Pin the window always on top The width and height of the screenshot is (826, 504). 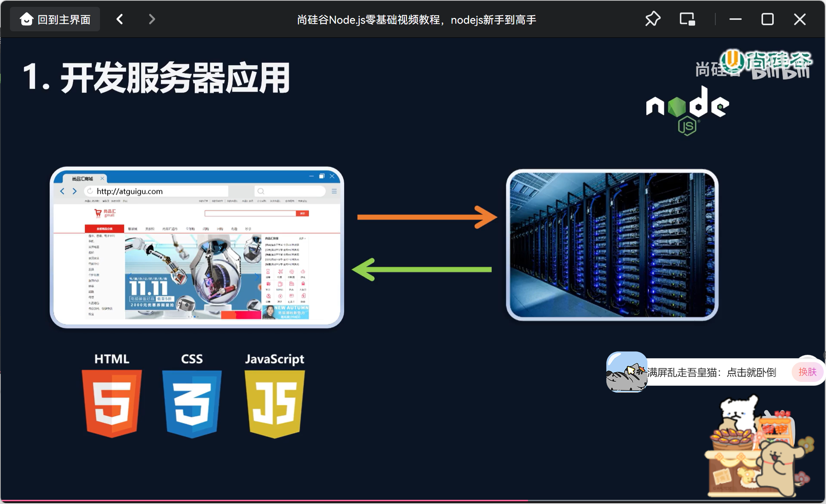tap(653, 19)
